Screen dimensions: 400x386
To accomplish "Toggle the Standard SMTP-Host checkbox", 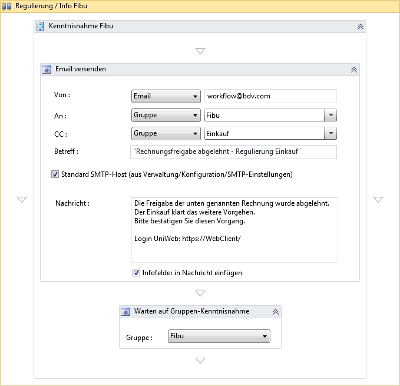I will 55,174.
